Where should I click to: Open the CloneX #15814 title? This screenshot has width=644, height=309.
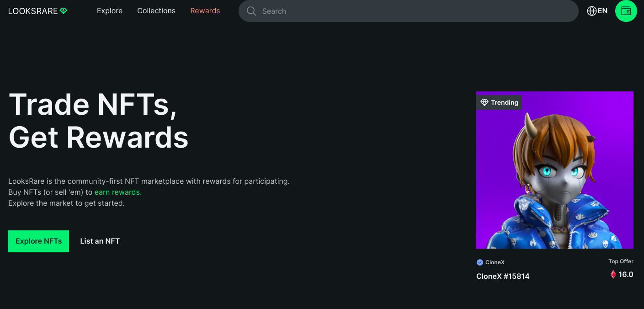coord(503,276)
